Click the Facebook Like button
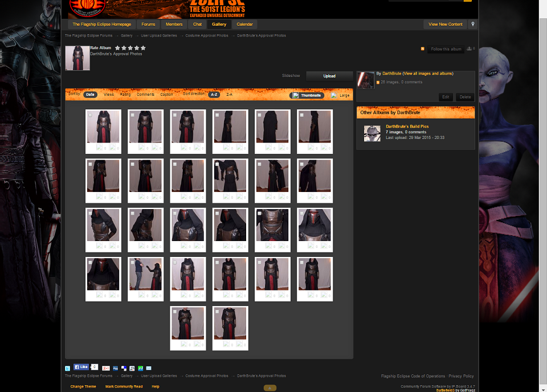 (x=81, y=367)
